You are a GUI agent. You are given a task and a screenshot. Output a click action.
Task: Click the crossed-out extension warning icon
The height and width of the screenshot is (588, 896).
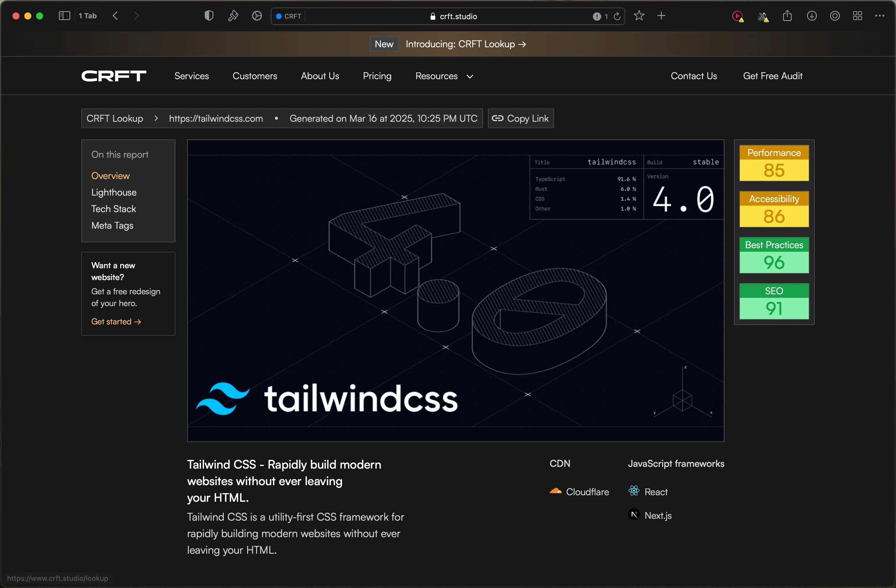pos(763,17)
